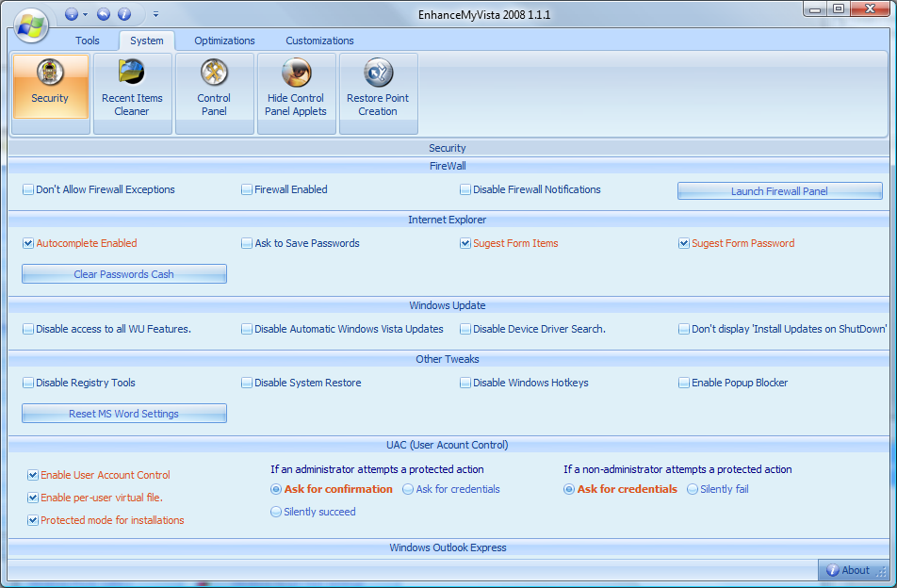This screenshot has height=588, width=897.
Task: Click the undo arrow quick-access icon
Action: click(x=104, y=14)
